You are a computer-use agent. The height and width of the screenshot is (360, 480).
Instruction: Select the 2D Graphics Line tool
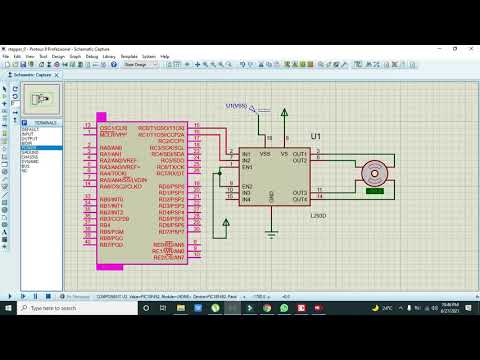4,195
